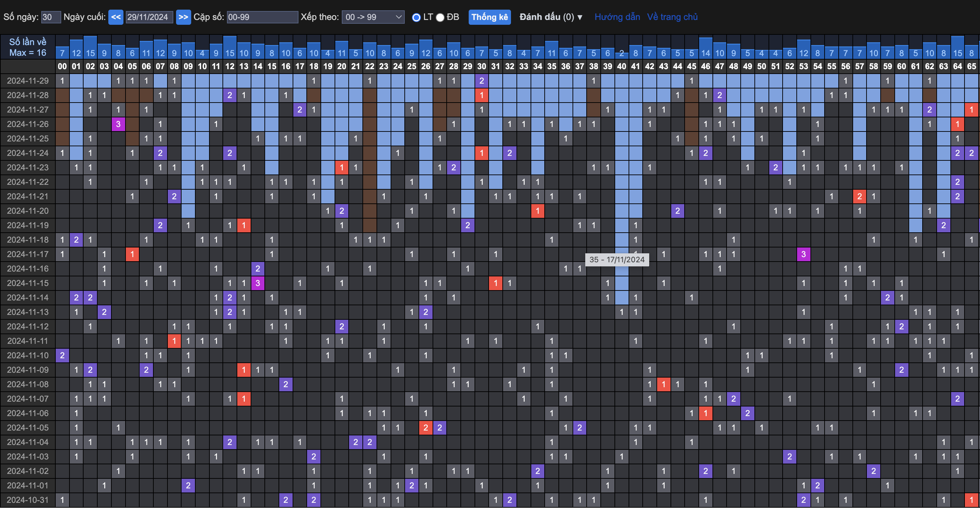Click the purple 2 cell on 2024-11-18

[x=76, y=240]
